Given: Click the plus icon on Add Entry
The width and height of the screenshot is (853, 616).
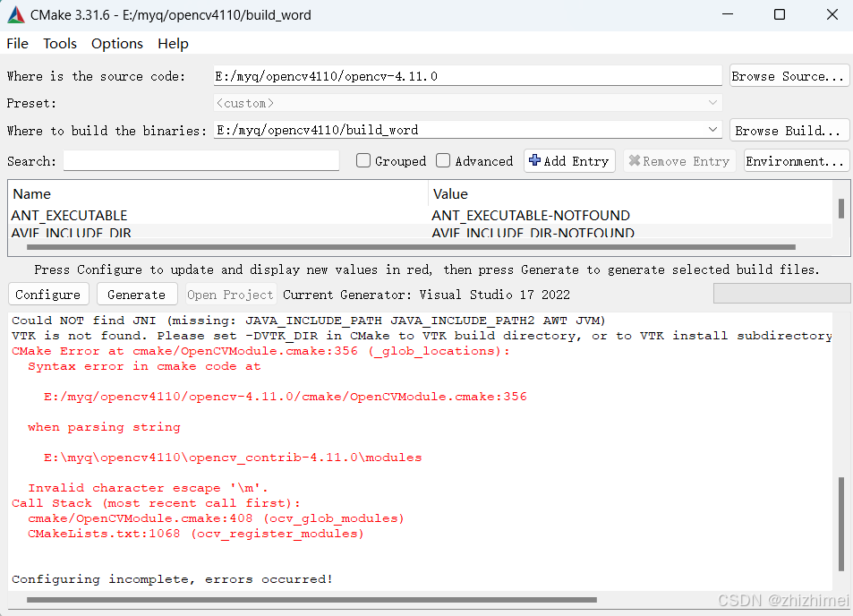Looking at the screenshot, I should coord(534,160).
